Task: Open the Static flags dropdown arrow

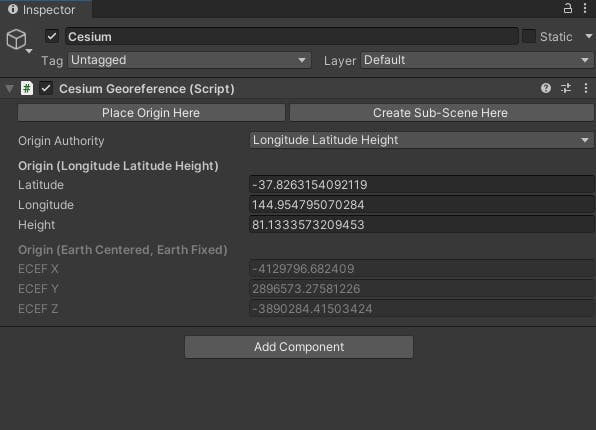Action: (x=588, y=36)
